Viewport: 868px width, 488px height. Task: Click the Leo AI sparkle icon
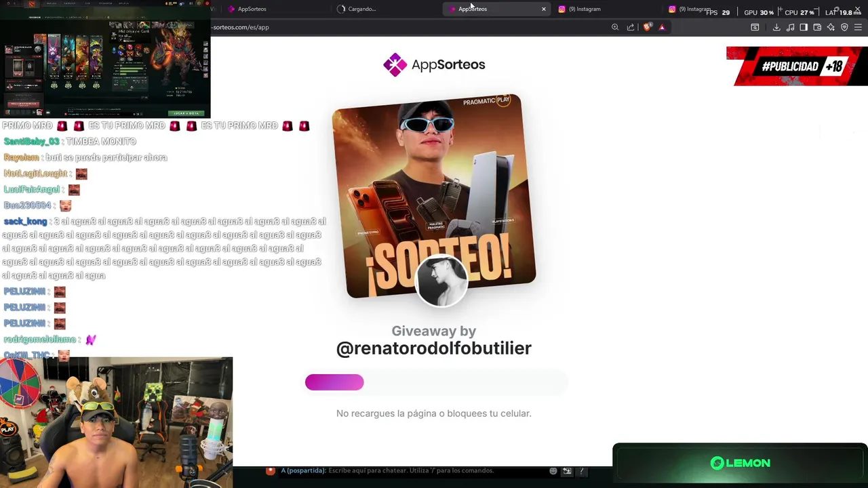click(831, 27)
